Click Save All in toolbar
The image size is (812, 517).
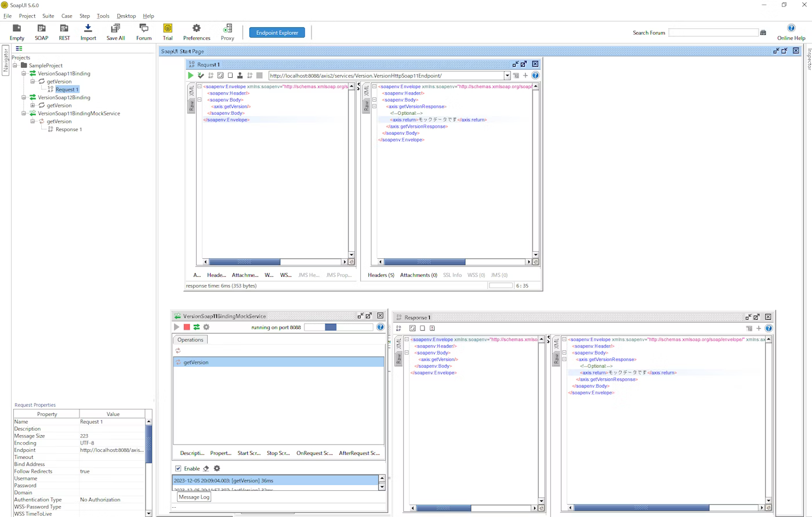pyautogui.click(x=115, y=32)
